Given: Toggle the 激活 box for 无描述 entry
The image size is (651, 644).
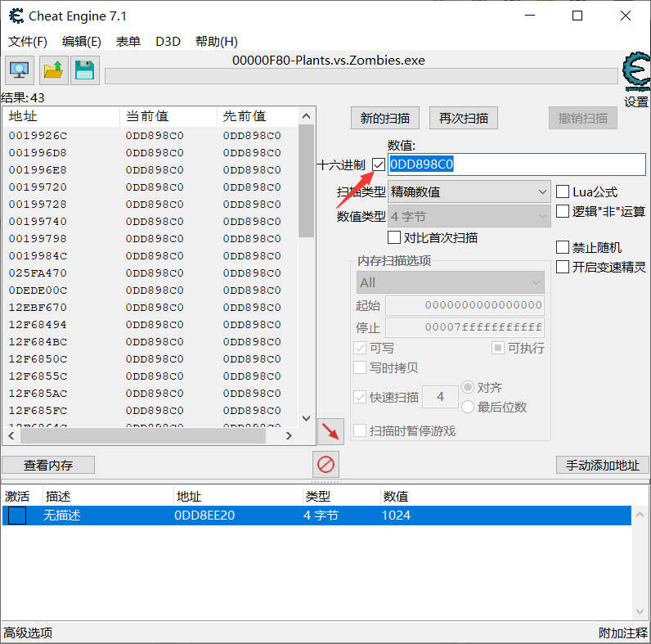Looking at the screenshot, I should [x=17, y=516].
